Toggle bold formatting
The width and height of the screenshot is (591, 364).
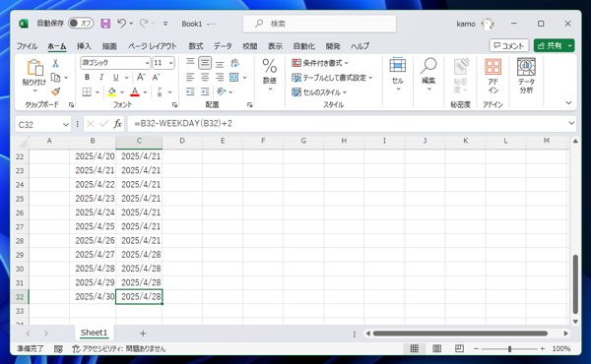87,77
